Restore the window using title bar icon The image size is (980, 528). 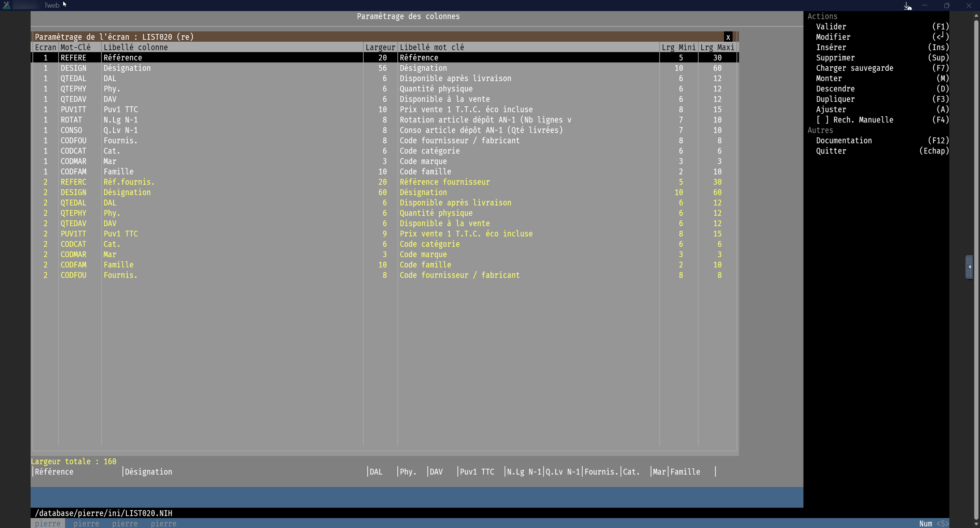coord(947,6)
